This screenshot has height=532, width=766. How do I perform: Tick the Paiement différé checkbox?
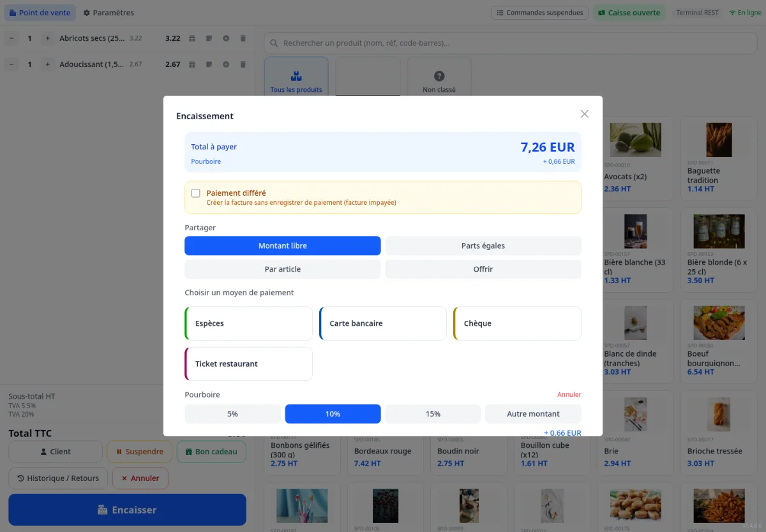[x=196, y=193]
